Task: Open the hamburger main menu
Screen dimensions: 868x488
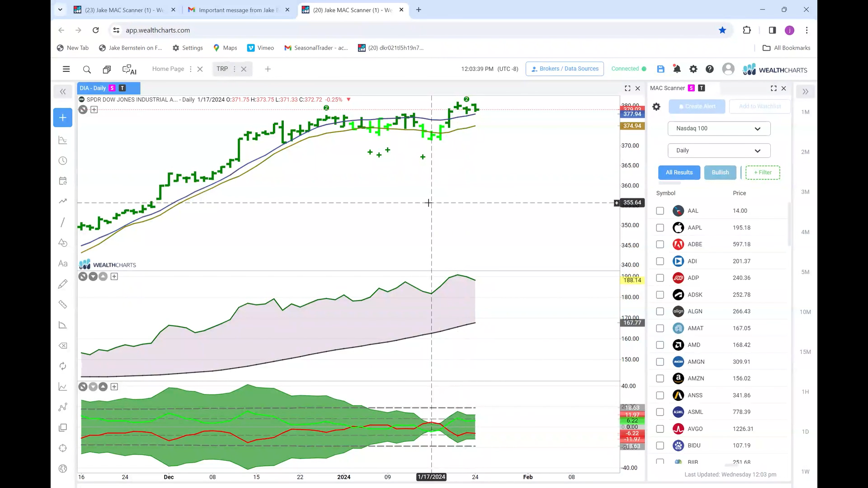Action: pos(66,69)
